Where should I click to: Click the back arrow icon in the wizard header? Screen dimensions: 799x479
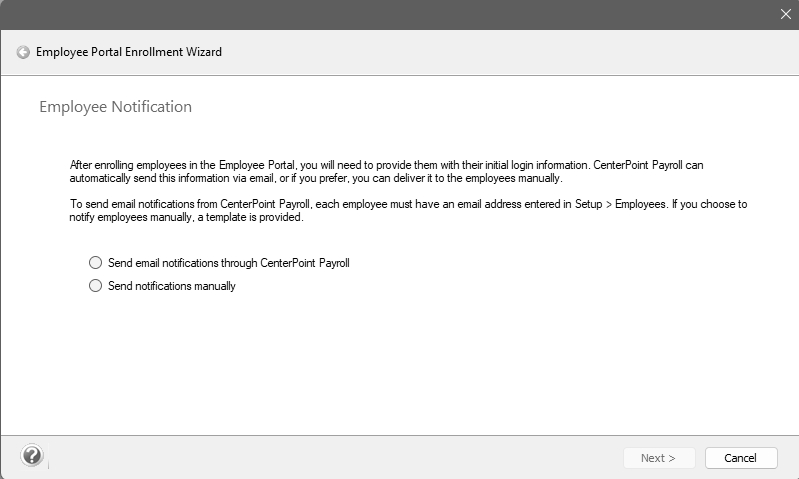pyautogui.click(x=23, y=52)
